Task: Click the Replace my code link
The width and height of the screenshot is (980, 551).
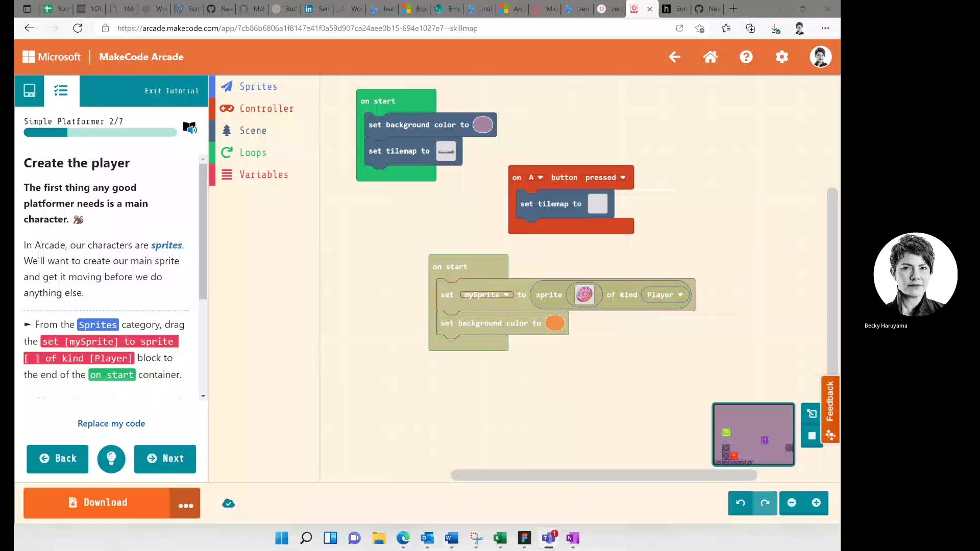Action: [x=111, y=423]
